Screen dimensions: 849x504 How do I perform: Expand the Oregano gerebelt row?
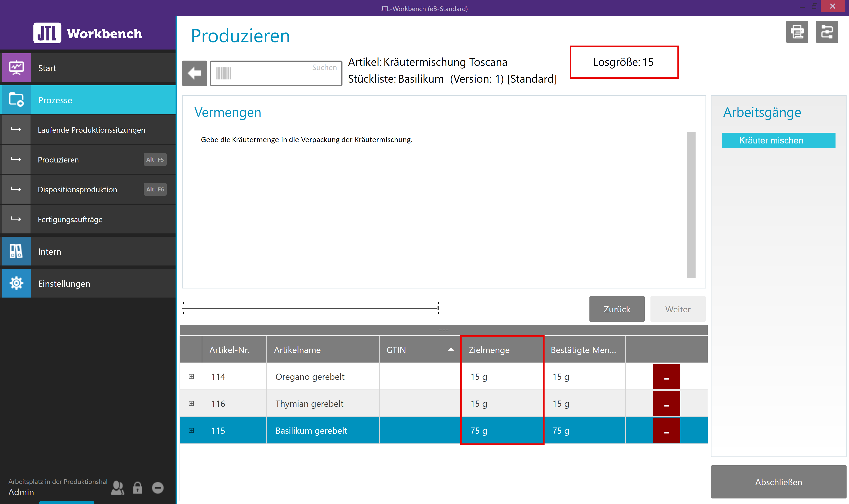[191, 376]
